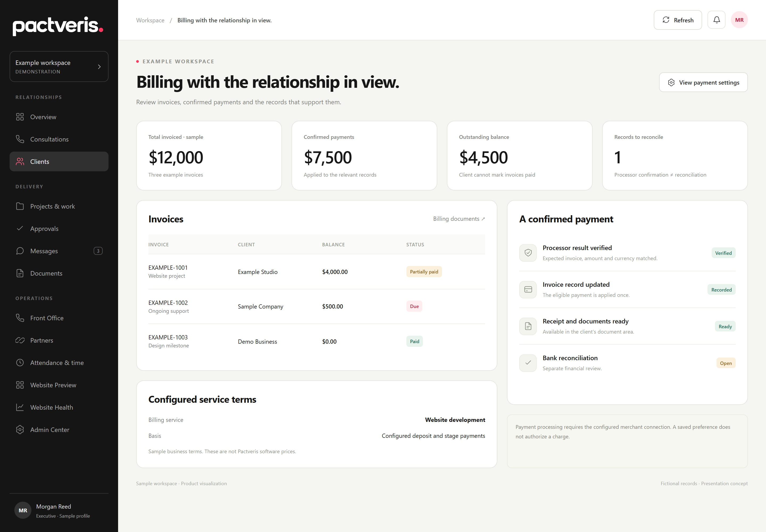
Task: Click the Partners link icon
Action: point(20,340)
